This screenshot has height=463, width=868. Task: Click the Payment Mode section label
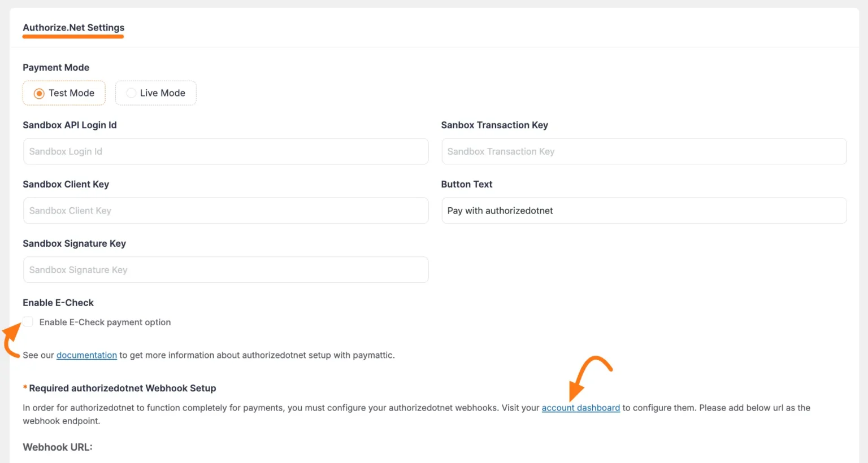coord(56,67)
